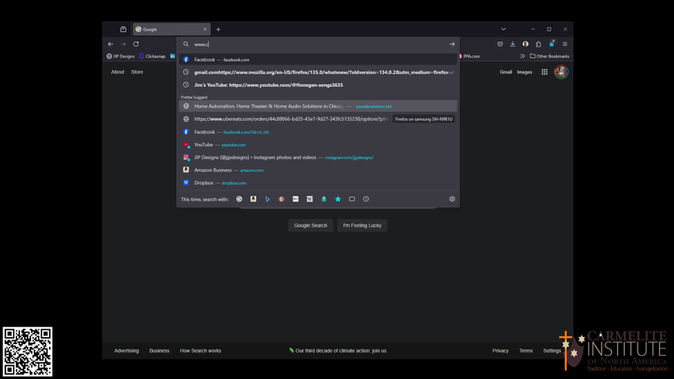The height and width of the screenshot is (379, 674).
Task: Open the shield protection toolbar icon
Action: click(500, 44)
